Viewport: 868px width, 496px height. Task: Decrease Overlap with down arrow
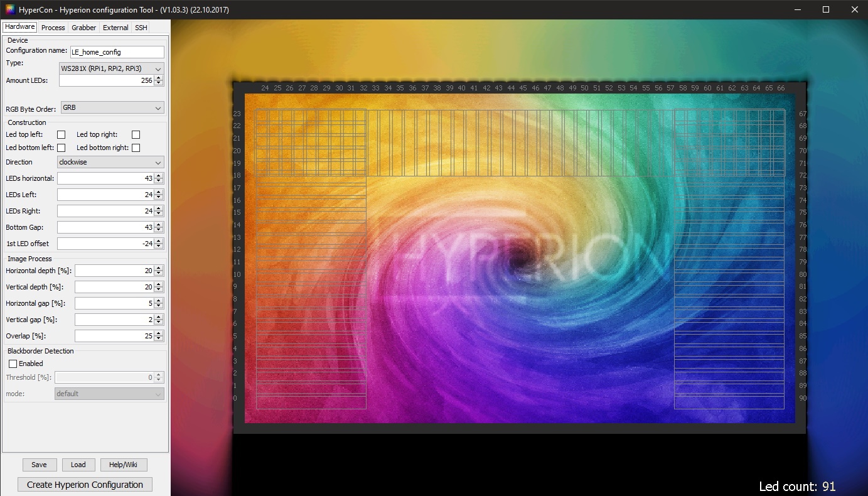[159, 339]
